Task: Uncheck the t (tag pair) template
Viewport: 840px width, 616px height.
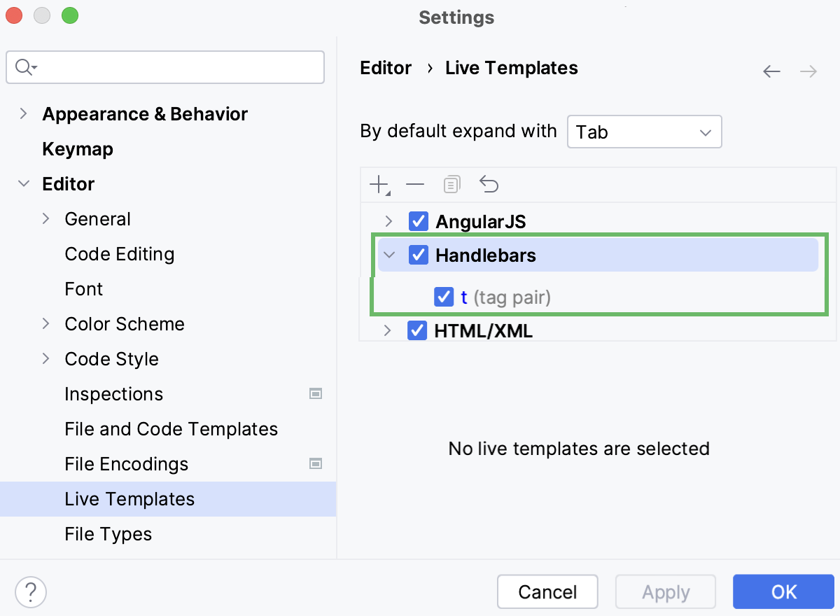Action: 444,297
